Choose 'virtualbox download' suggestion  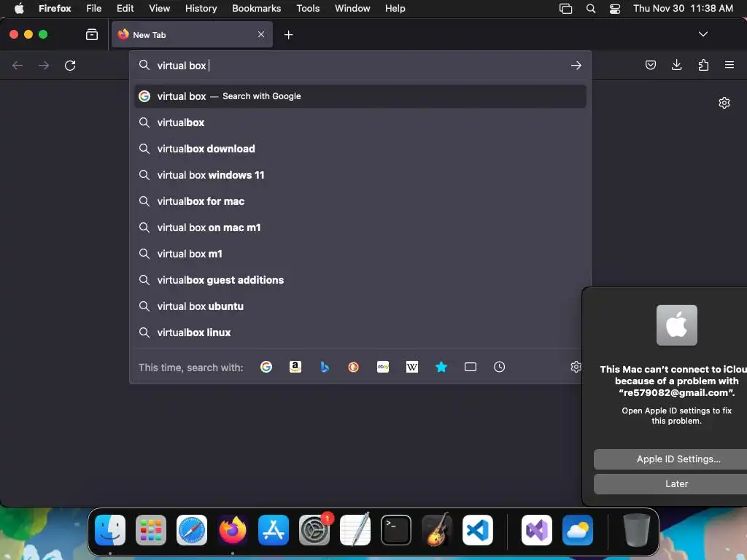pyautogui.click(x=360, y=149)
